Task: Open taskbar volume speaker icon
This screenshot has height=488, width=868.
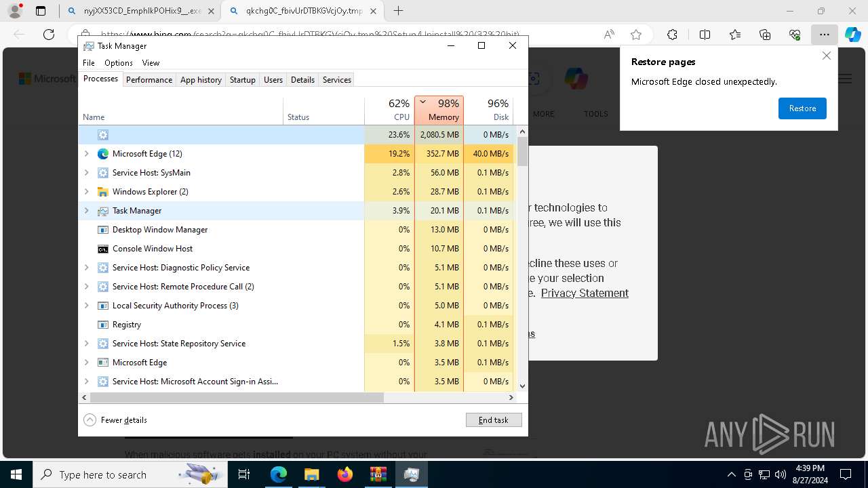Action: click(x=781, y=474)
